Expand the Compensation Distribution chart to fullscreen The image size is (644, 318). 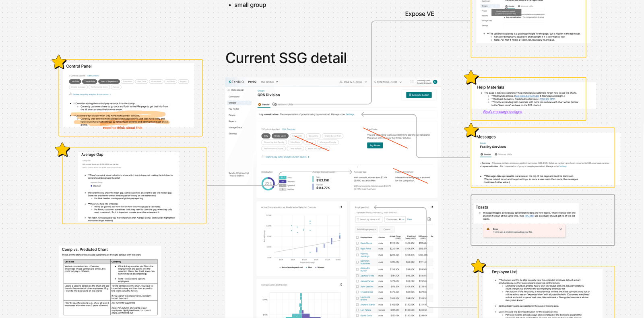(341, 285)
